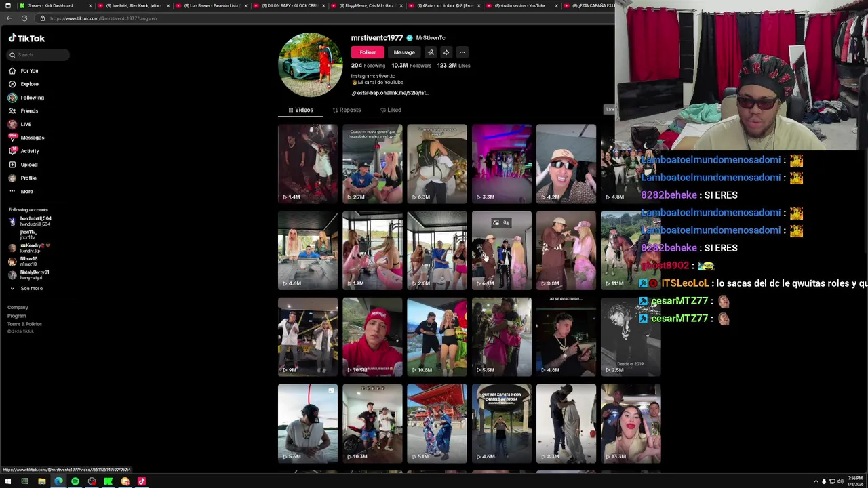Image resolution: width=868 pixels, height=488 pixels.
Task: Click the Message button on the profile
Action: coord(404,52)
